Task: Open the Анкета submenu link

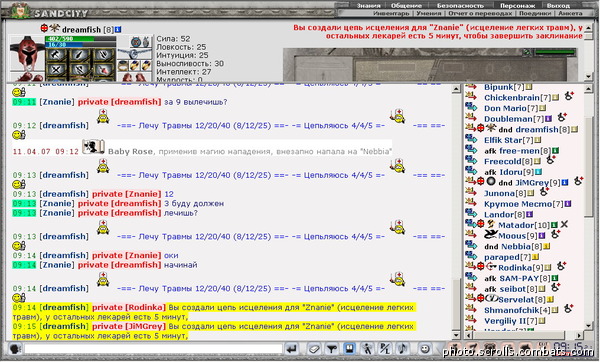Action: tap(570, 13)
